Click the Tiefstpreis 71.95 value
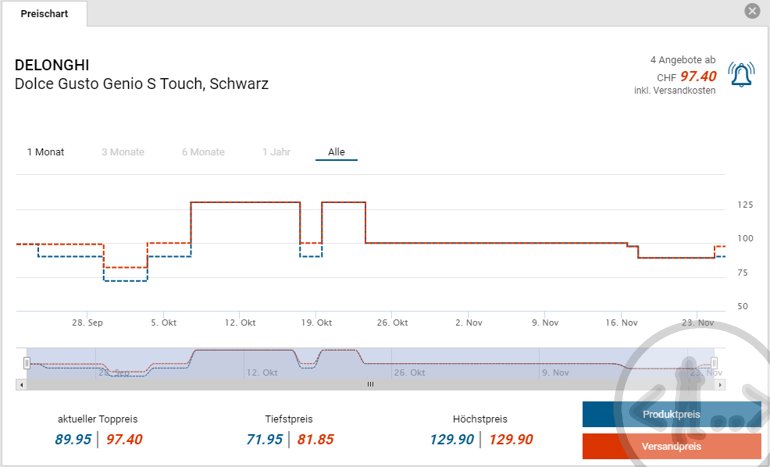This screenshot has height=467, width=770. 264,439
